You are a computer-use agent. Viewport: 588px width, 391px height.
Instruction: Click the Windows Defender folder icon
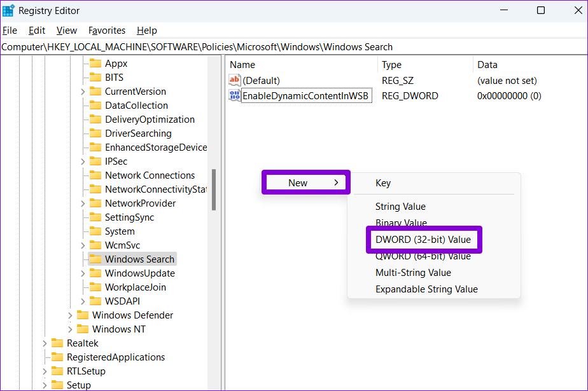point(83,315)
